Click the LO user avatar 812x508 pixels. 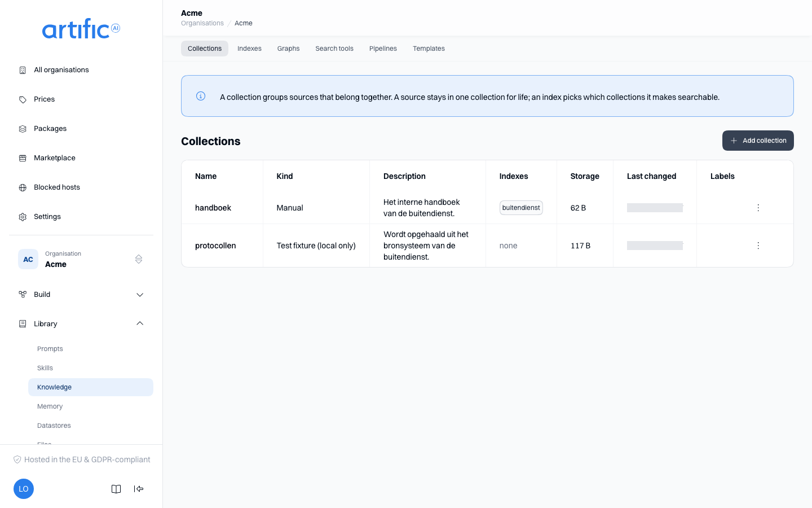[24, 489]
